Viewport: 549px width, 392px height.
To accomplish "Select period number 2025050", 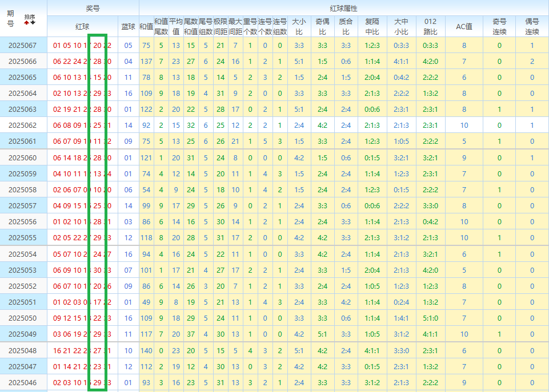I will point(22,318).
